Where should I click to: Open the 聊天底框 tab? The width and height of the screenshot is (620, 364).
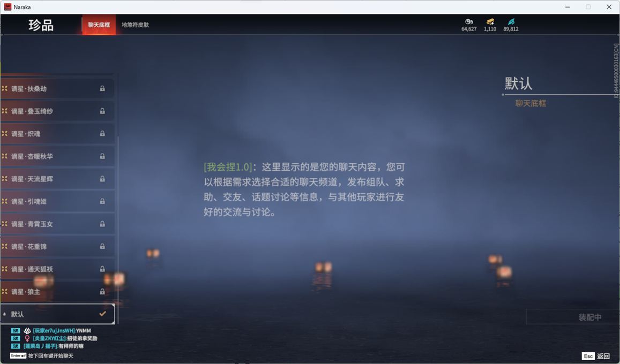coord(99,25)
